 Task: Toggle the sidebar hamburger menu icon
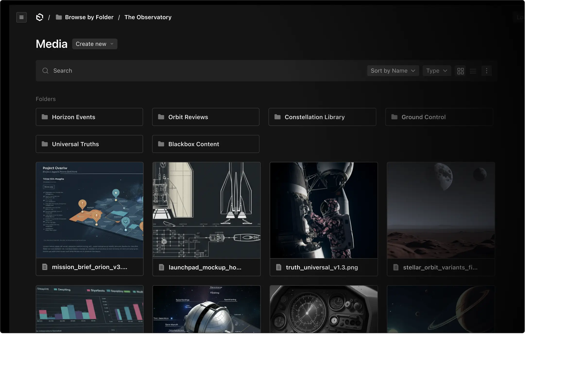pos(22,17)
